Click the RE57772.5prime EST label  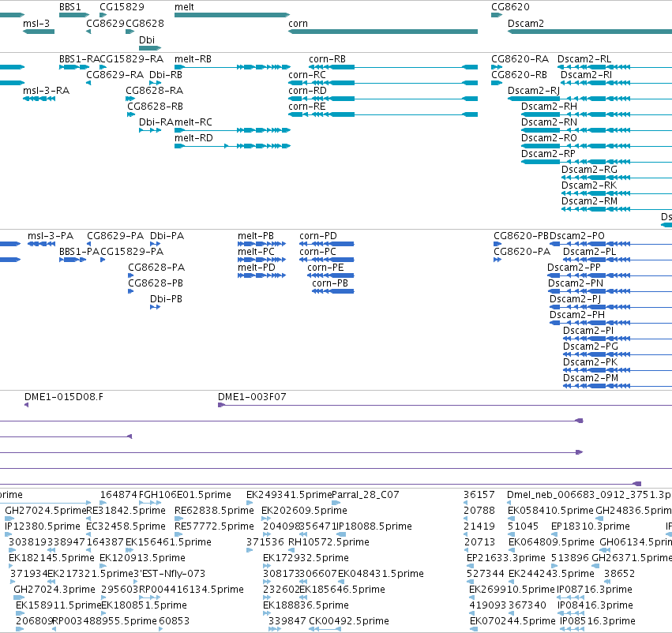214,526
